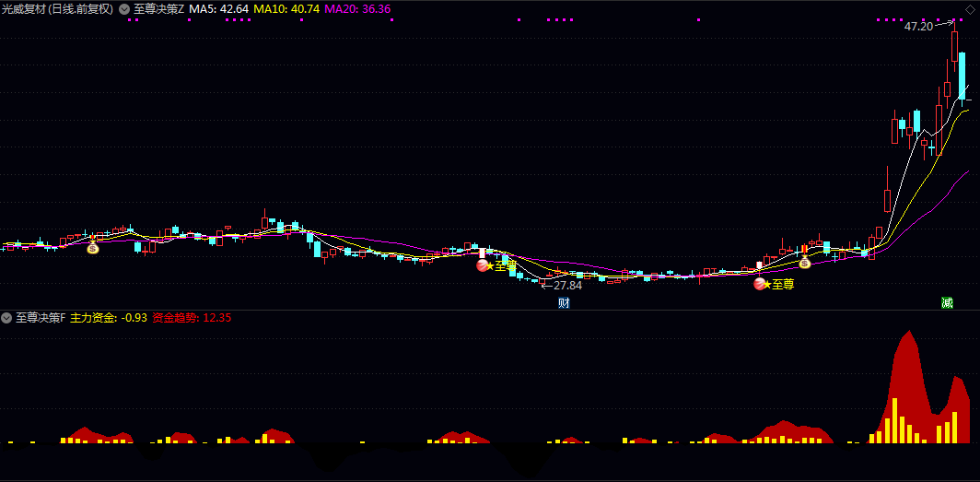Click the 主力资金: -0.93 readout
The height and width of the screenshot is (482, 980).
point(109,318)
